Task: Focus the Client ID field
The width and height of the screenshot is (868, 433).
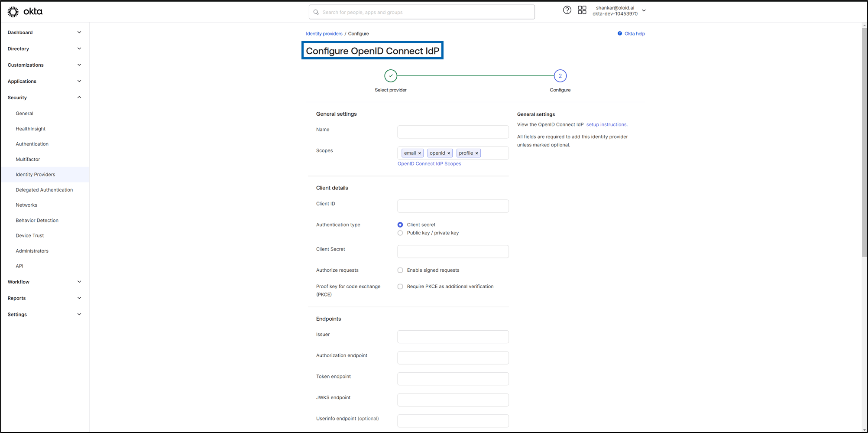Action: pyautogui.click(x=453, y=206)
